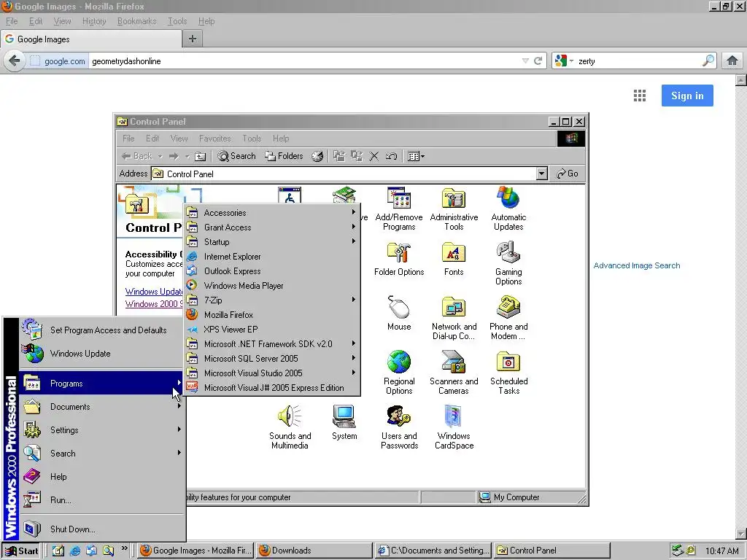
Task: Open Add/Remove Programs in Control Panel
Action: tap(399, 209)
